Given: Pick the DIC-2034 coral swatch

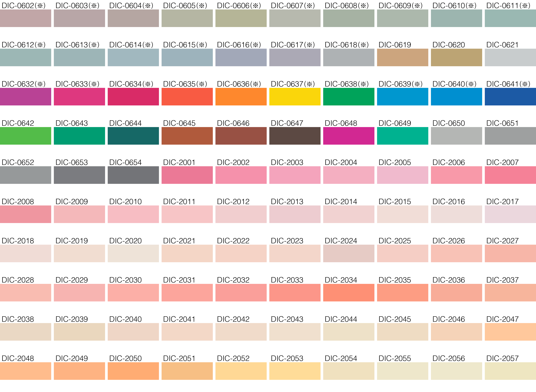Looking at the screenshot, I should pos(349,293).
